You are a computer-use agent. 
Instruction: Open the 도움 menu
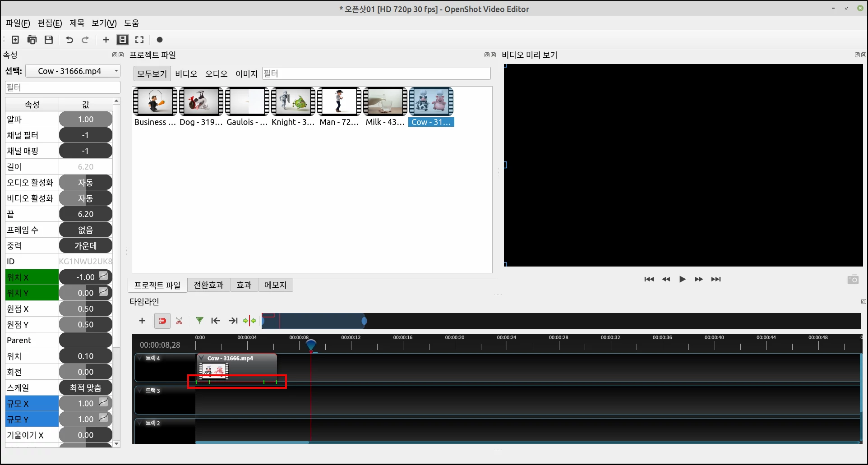[x=132, y=23]
